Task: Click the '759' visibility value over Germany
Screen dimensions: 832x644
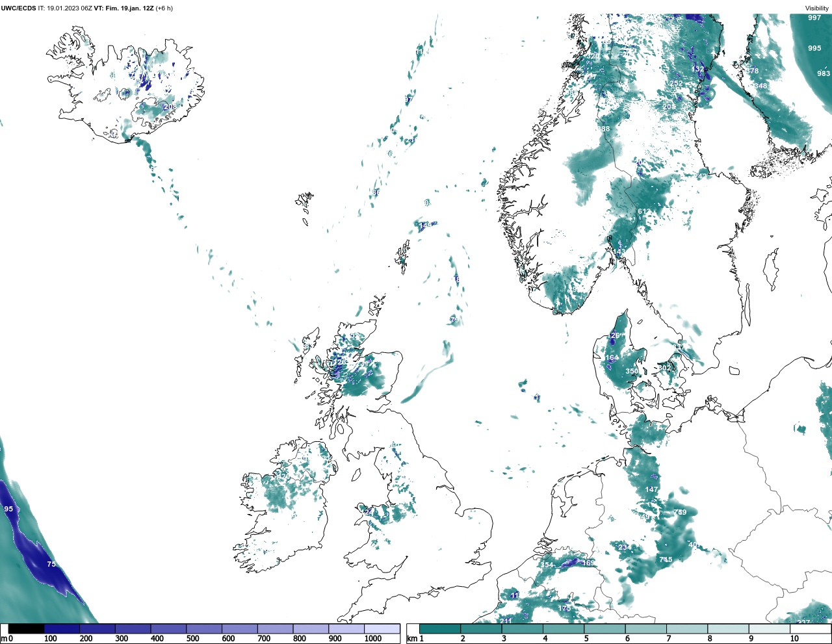Action: click(x=680, y=512)
